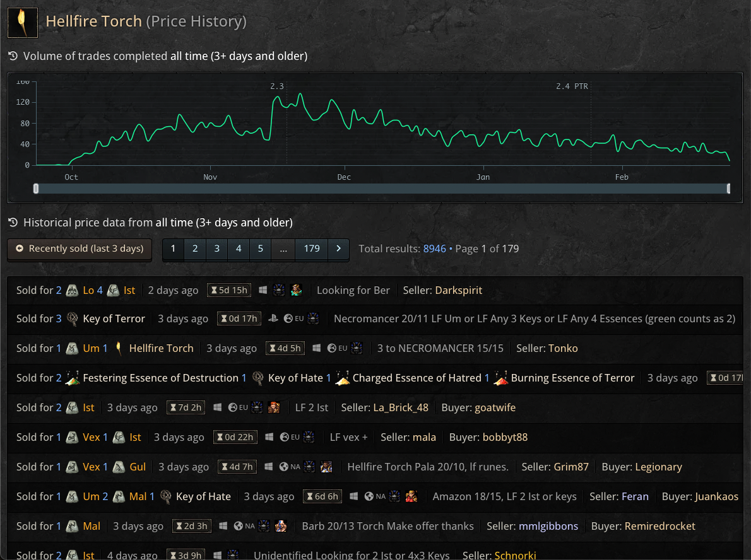751x560 pixels.
Task: Click EU region globe icon in Tonko row
Action: (331, 348)
